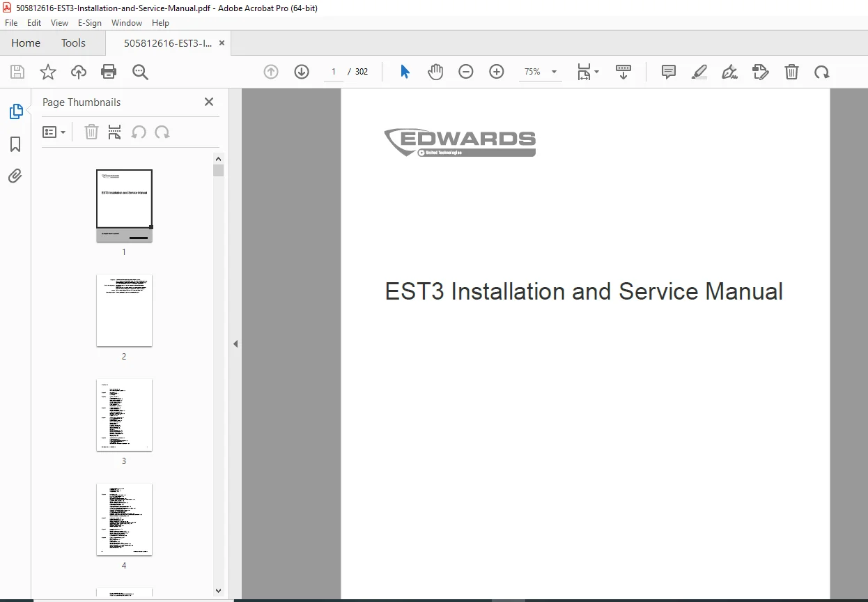Rotate page clockwise in toolbar

click(822, 72)
